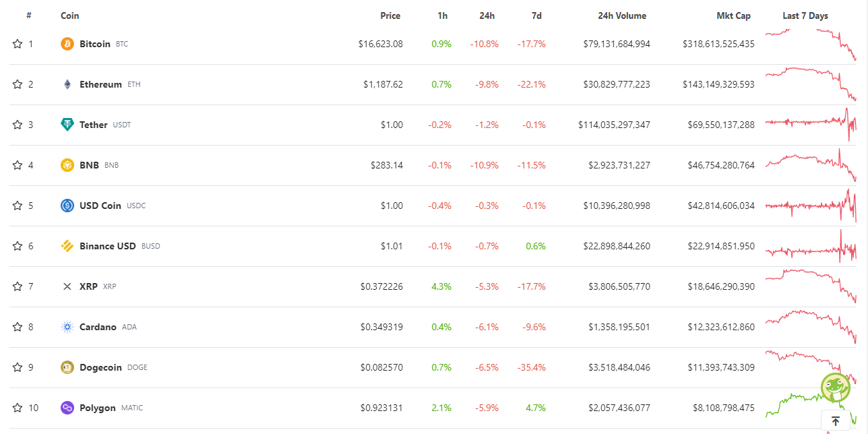Sort by Mkt Cap column header
The image size is (868, 434).
(734, 15)
